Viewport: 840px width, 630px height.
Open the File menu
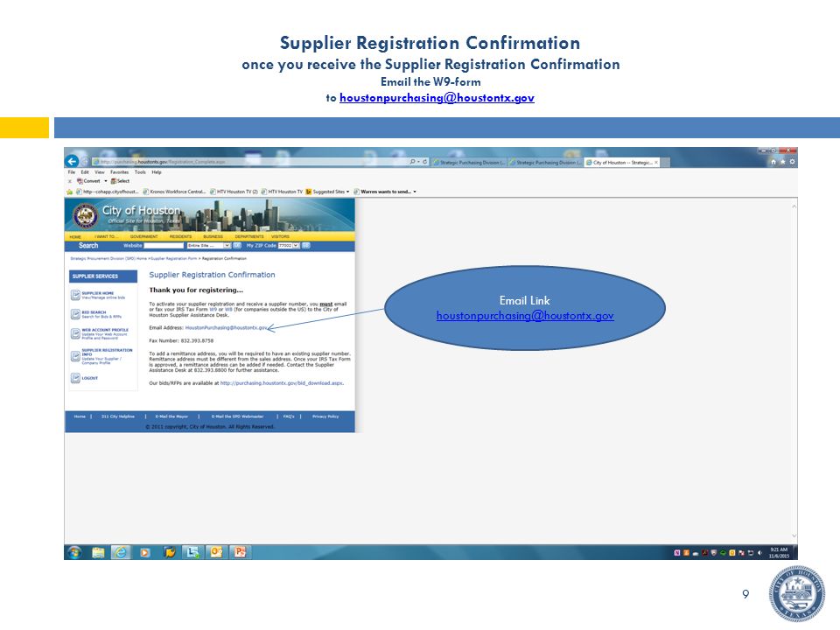[71, 172]
